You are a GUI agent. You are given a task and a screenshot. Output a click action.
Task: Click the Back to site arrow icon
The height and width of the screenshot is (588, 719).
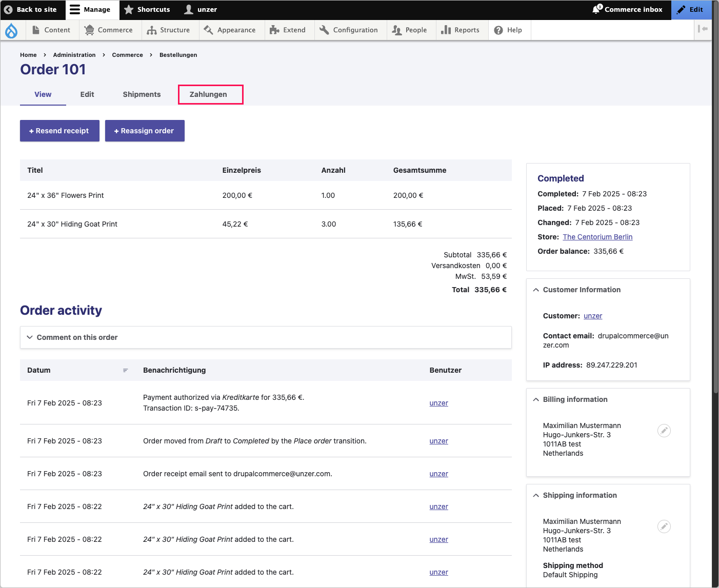click(x=8, y=10)
